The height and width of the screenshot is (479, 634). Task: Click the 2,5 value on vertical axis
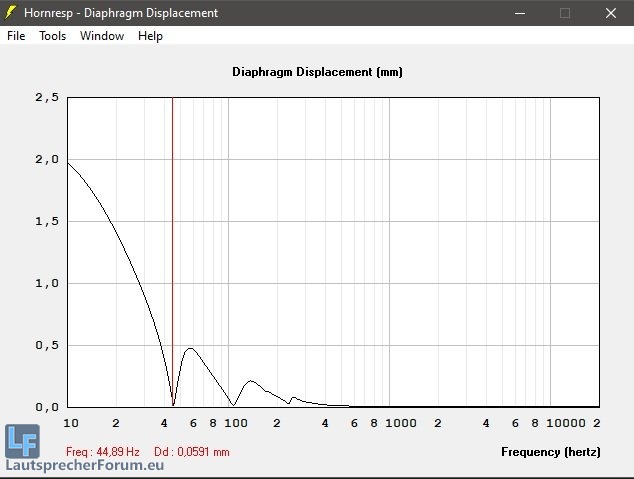[47, 97]
